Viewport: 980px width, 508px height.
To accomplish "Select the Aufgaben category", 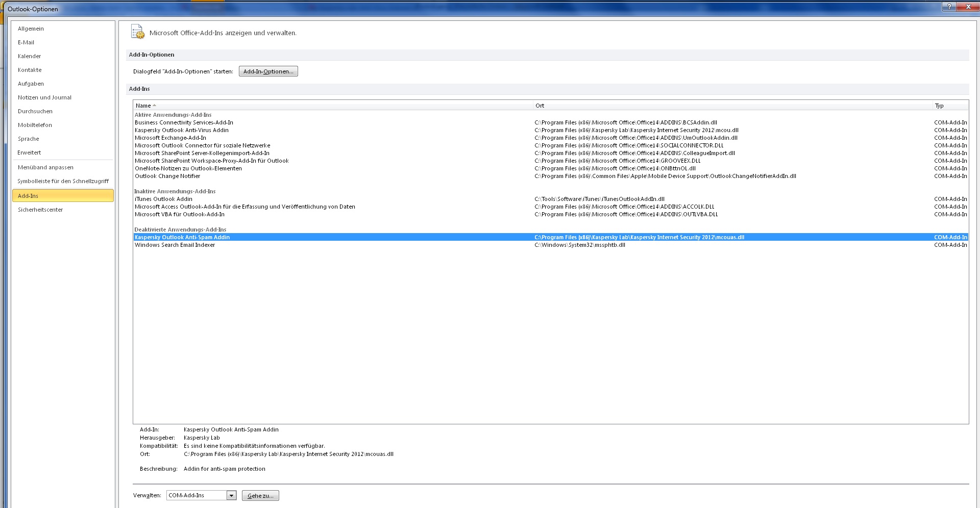I will point(63,84).
